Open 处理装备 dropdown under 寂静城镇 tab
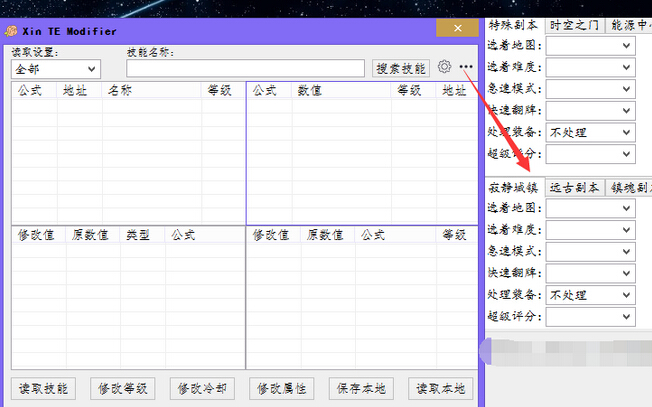Viewport: 652px width, 407px height. [590, 295]
